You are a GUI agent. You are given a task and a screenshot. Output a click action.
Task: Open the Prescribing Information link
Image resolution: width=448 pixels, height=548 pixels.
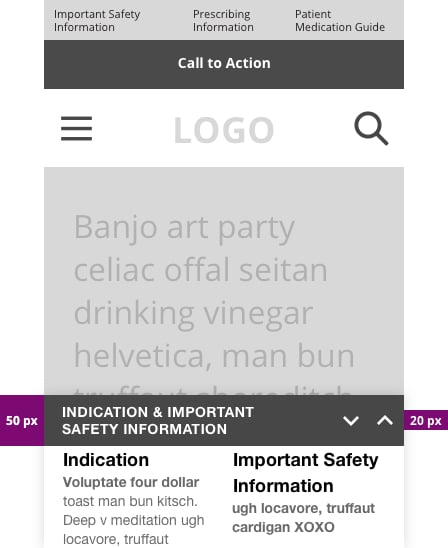223,21
